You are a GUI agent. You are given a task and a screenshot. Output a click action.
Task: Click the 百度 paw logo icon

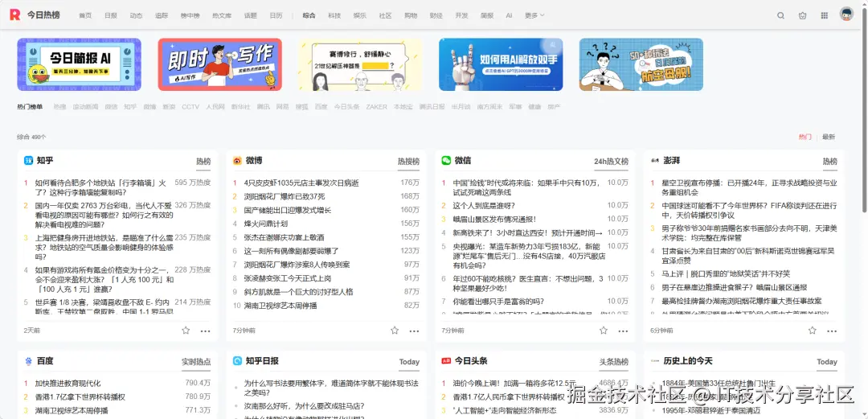(x=28, y=361)
